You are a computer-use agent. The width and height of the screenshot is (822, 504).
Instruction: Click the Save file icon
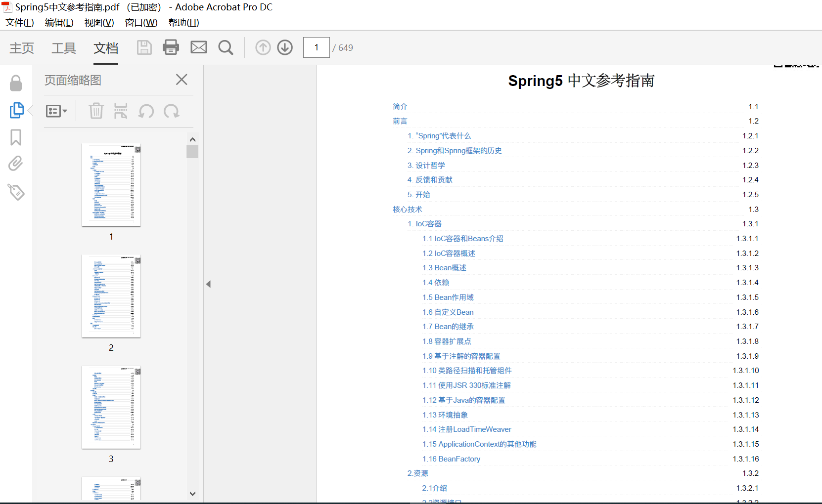(x=144, y=47)
